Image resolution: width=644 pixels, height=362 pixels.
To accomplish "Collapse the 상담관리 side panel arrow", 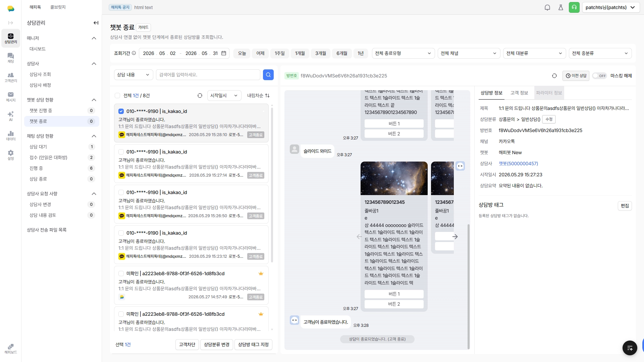I will [x=96, y=23].
